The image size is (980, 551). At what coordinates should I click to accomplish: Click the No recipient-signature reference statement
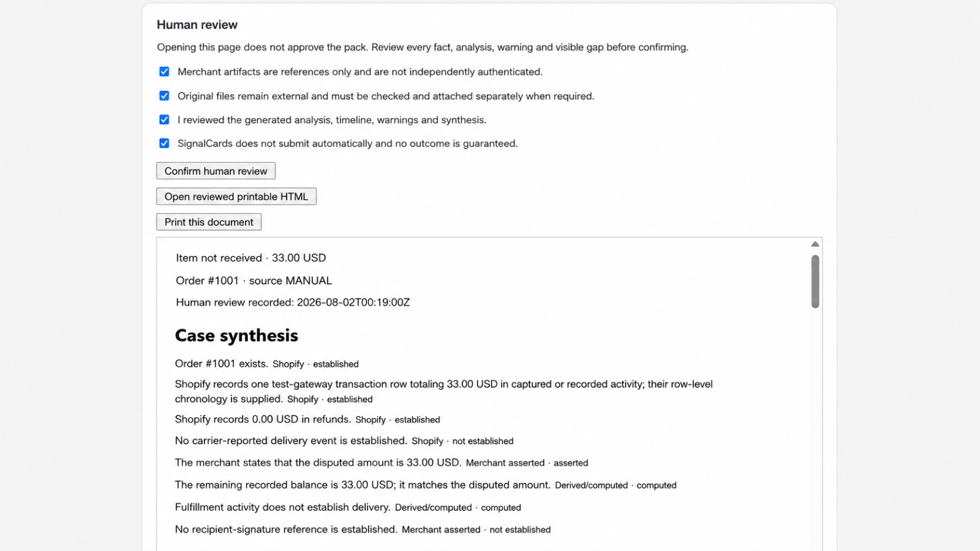click(286, 530)
